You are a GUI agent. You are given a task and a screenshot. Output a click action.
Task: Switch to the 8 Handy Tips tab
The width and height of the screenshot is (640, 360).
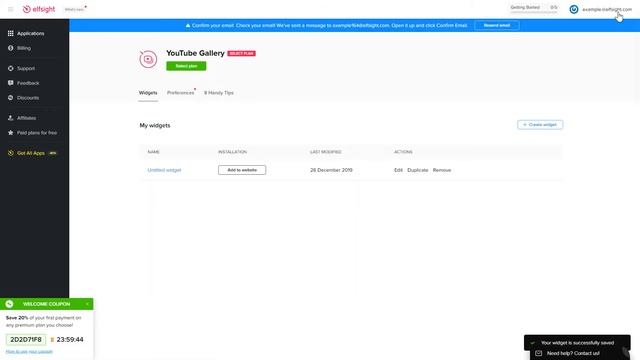pos(219,93)
